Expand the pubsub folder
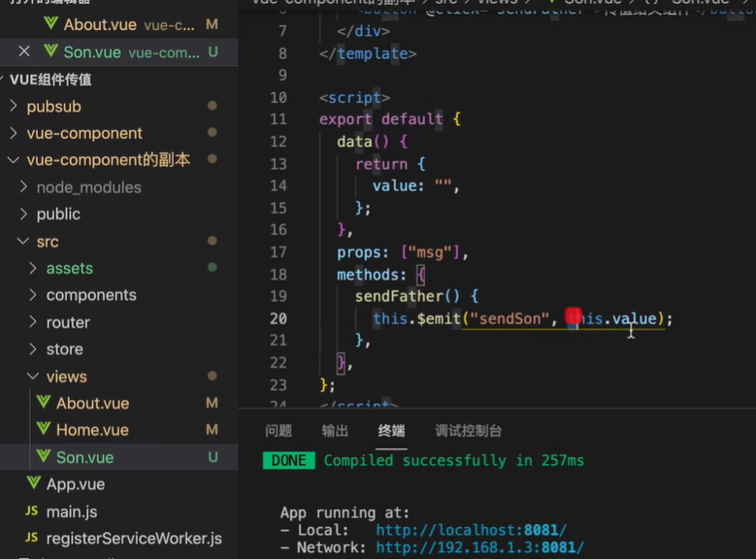This screenshot has width=756, height=559. point(14,106)
